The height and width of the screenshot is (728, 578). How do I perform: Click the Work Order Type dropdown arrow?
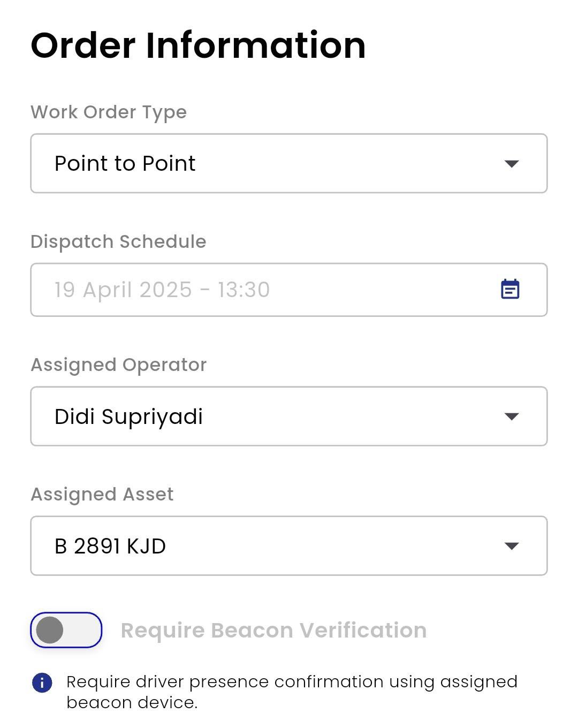[x=512, y=163]
